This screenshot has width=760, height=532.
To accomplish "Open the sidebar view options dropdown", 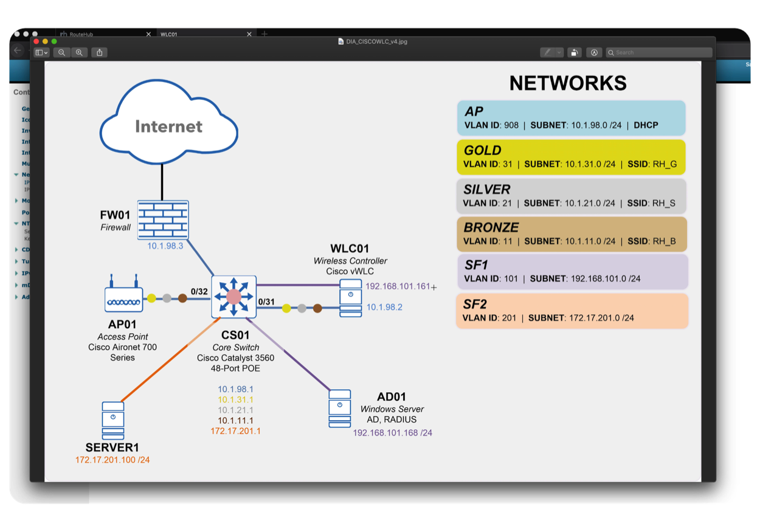I will 41,53.
